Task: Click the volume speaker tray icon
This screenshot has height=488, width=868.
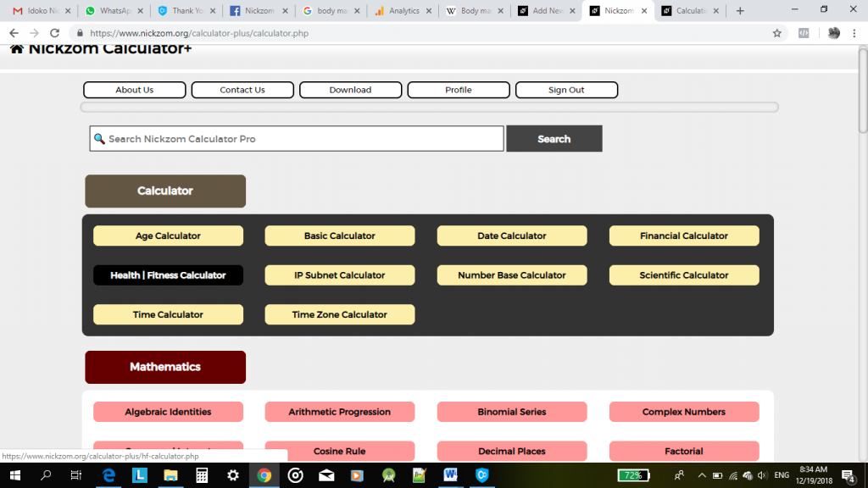Action: click(762, 475)
